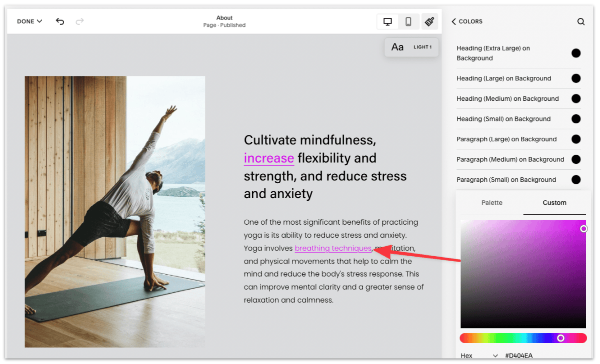Image resolution: width=600 pixels, height=364 pixels.
Task: Click Heading (Extra Large) color swatch
Action: (x=576, y=53)
